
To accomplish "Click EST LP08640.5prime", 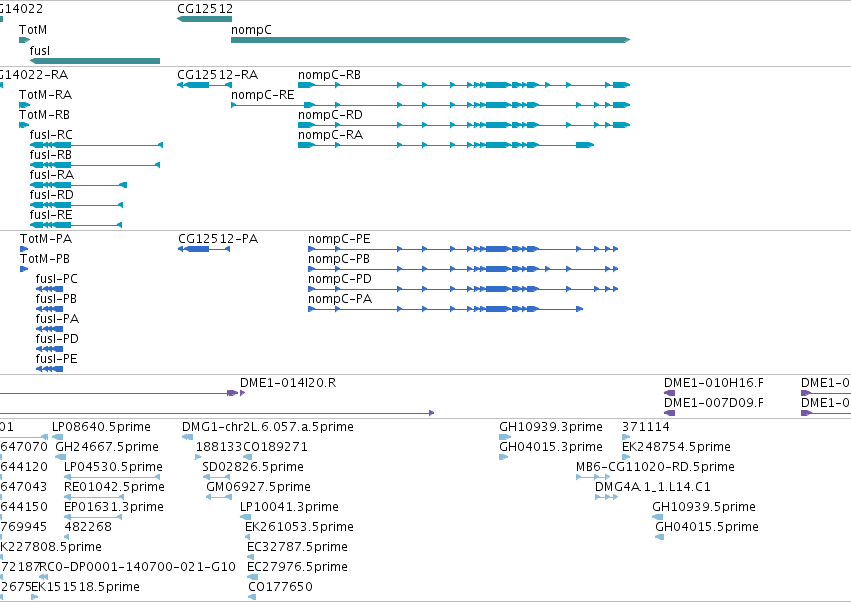I will [58, 437].
